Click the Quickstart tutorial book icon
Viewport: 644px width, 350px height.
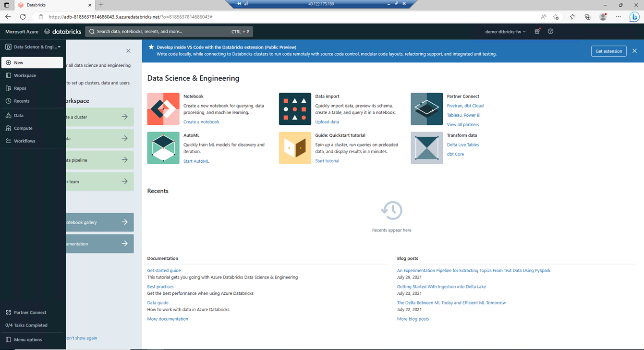pos(295,148)
